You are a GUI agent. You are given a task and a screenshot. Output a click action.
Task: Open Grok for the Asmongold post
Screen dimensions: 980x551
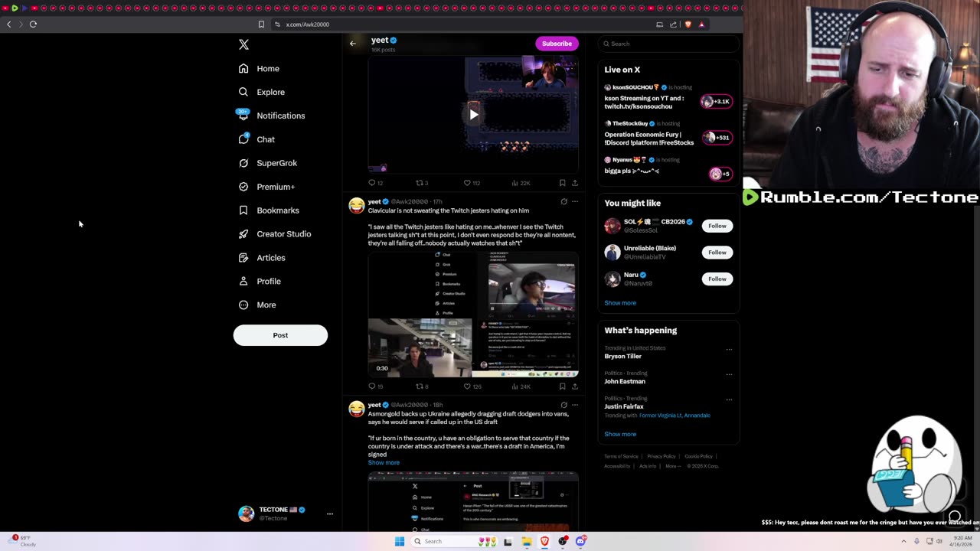563,405
